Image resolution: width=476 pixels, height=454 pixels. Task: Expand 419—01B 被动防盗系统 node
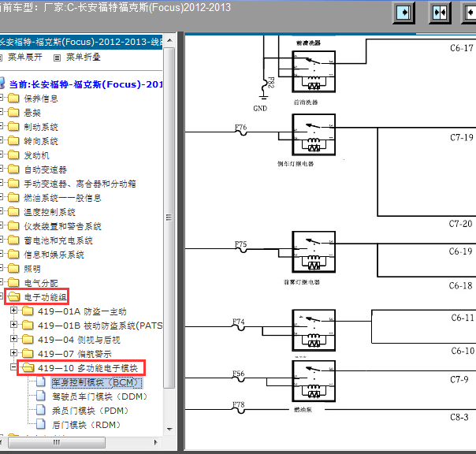click(13, 324)
